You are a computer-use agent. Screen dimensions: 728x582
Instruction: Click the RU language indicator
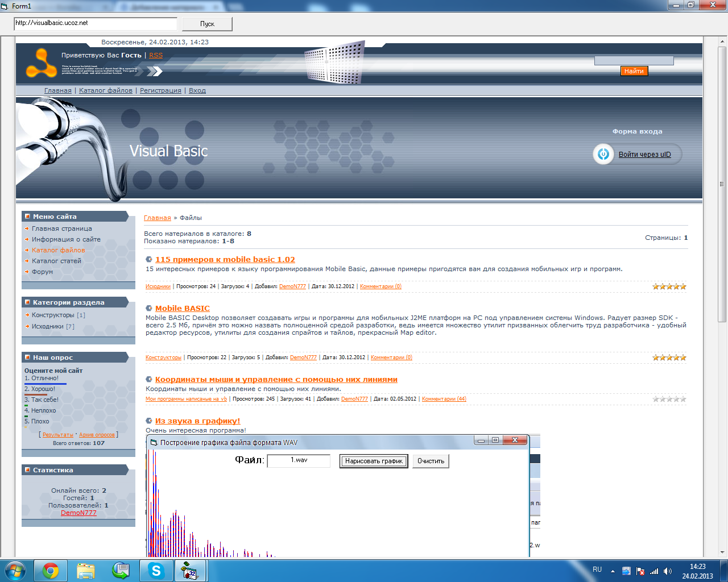click(x=597, y=569)
